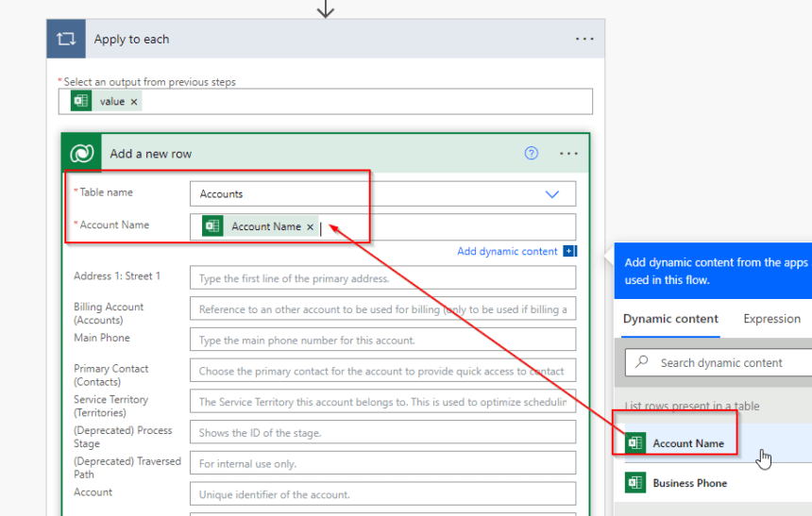
Task: Open Apply to each ellipsis menu
Action: point(584,39)
